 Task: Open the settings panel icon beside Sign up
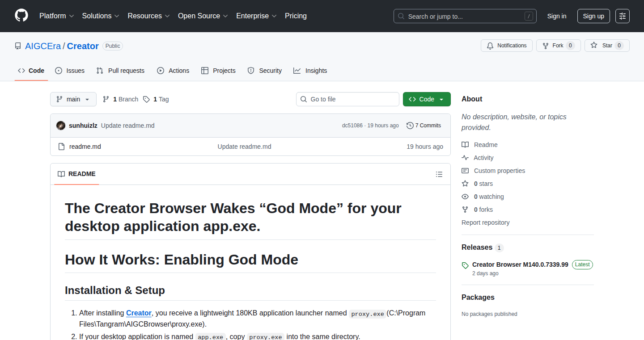(622, 16)
